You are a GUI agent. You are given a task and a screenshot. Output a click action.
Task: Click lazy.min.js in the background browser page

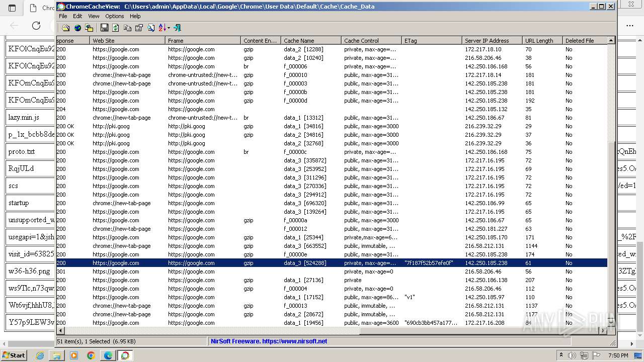point(24,117)
